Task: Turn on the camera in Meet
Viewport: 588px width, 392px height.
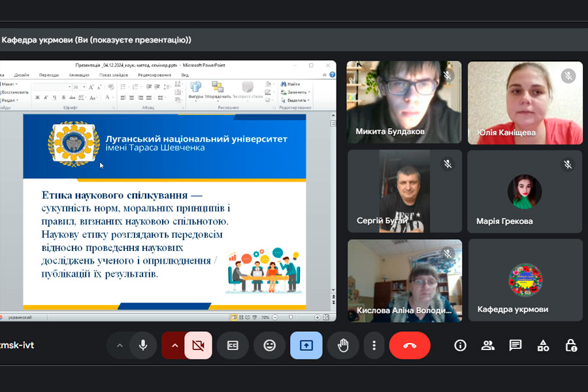Action: 198,345
